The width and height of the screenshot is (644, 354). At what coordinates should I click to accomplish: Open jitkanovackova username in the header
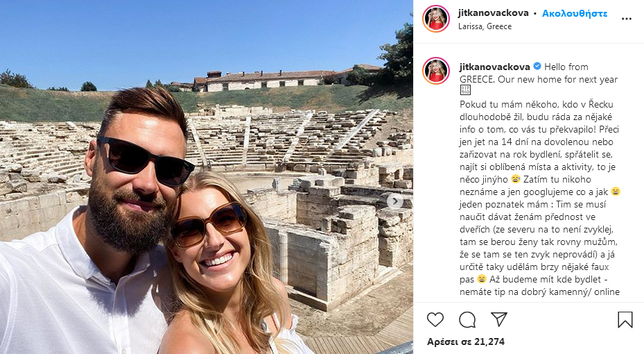(494, 12)
